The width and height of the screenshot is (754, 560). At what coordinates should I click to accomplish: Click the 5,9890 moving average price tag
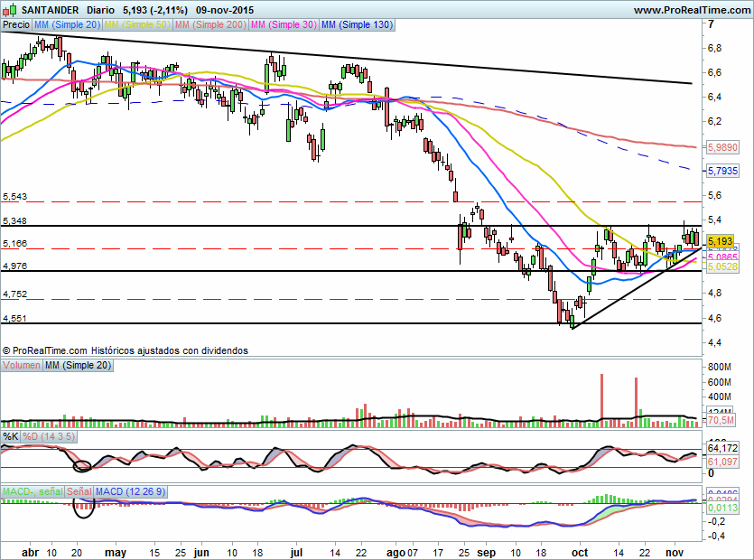(x=722, y=147)
